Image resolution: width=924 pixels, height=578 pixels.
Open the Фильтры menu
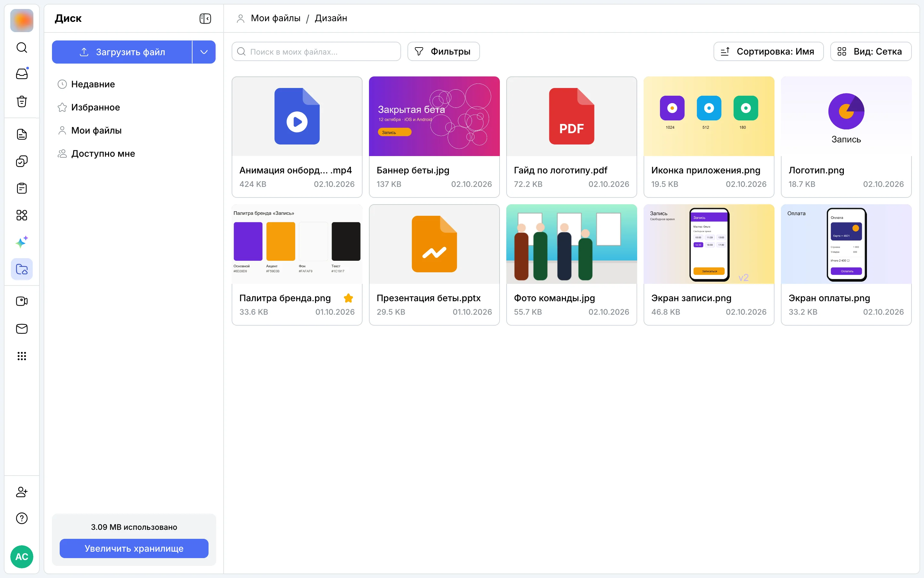tap(443, 52)
